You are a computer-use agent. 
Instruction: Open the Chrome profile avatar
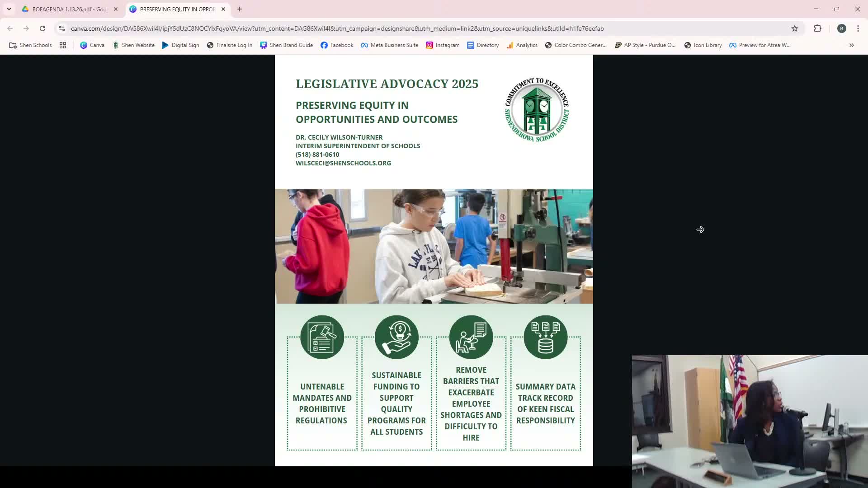coord(841,28)
